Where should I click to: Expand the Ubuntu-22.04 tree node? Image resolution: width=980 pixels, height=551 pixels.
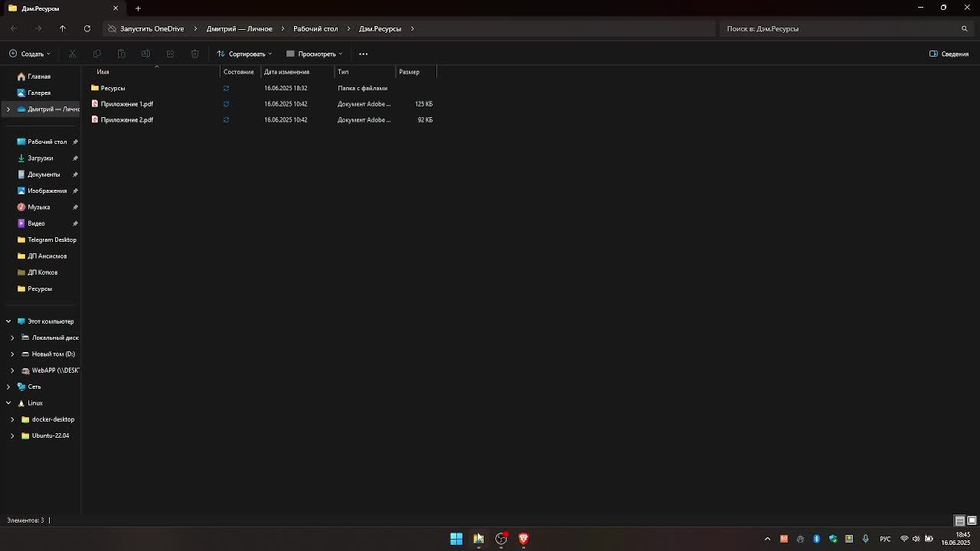12,435
